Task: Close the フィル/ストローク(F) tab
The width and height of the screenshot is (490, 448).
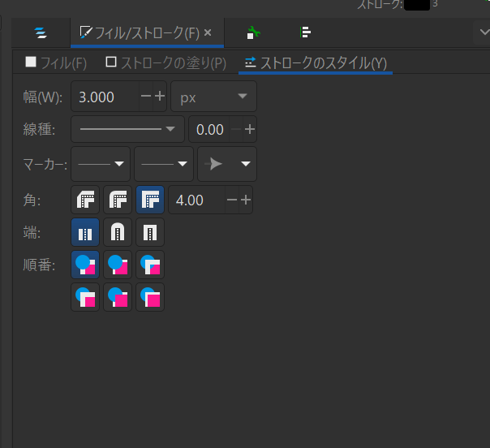Action: pos(208,32)
